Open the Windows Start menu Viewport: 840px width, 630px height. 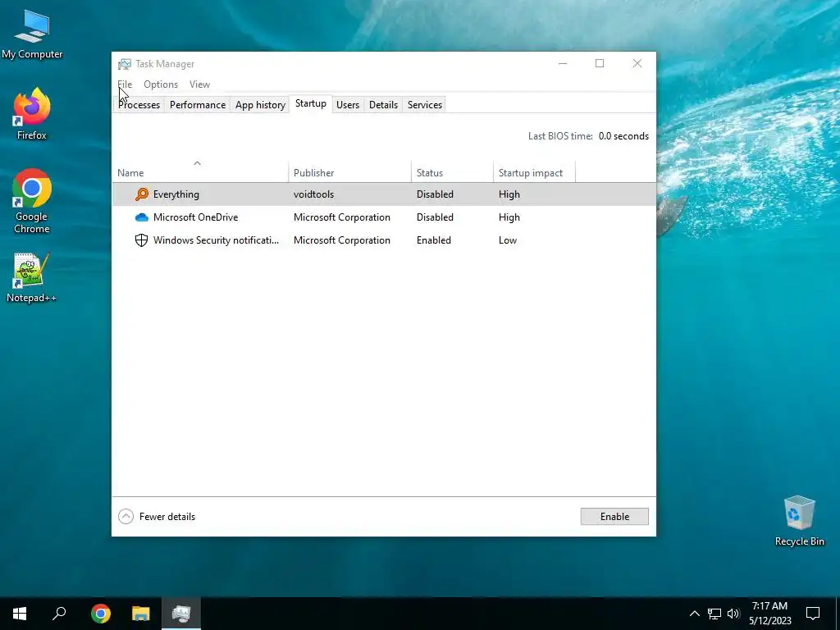[20, 614]
